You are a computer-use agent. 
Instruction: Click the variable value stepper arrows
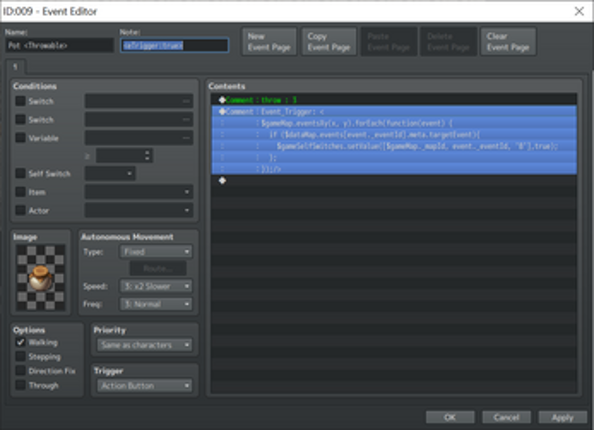tap(147, 155)
